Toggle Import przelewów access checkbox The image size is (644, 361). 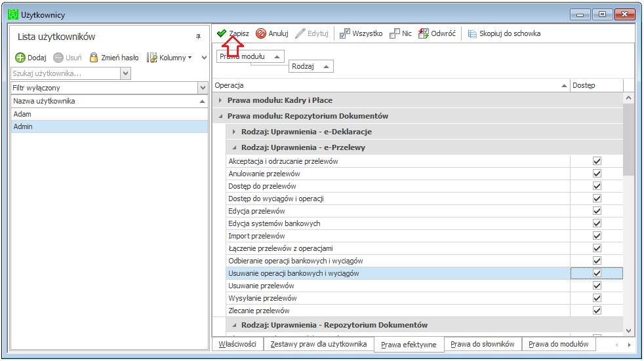597,236
